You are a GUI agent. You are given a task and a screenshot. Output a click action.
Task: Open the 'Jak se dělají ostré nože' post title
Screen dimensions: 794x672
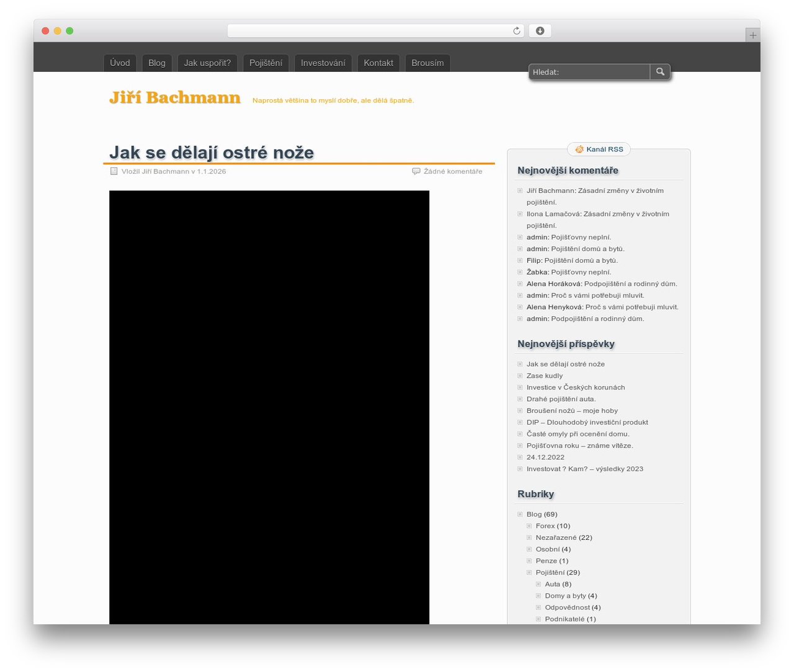pos(212,153)
